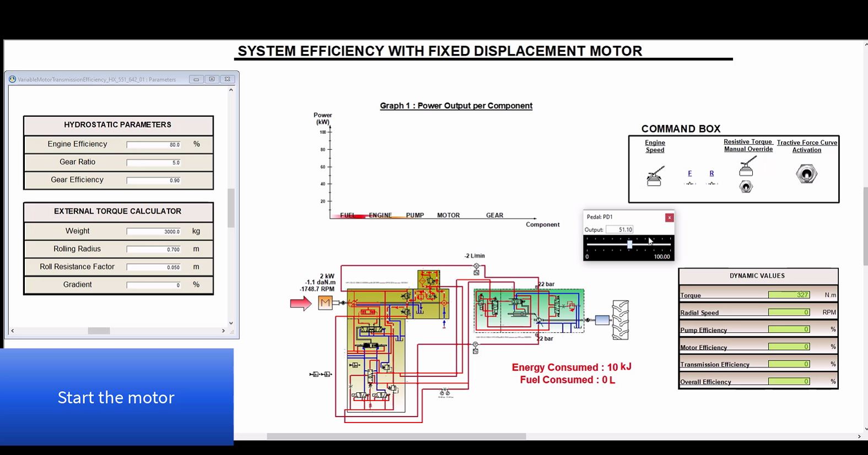
Task: Click the M engine motor block
Action: point(325,302)
